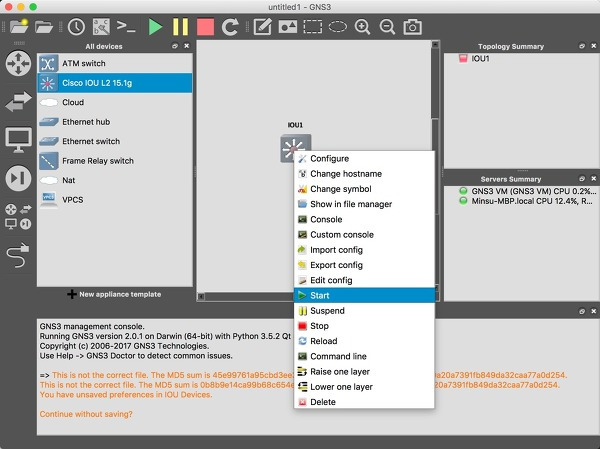
Task: Select Minsu-MBP.local server row
Action: 526,201
